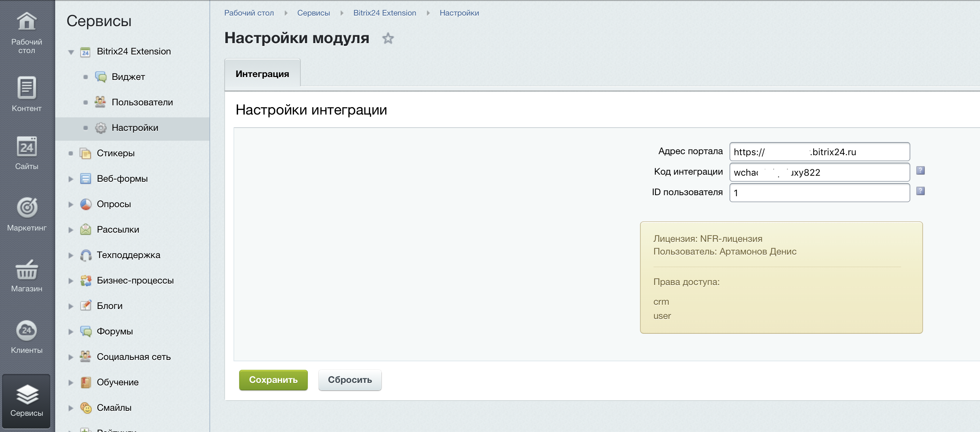Select the Интеграция tab
Screen dimensions: 980x432
262,74
